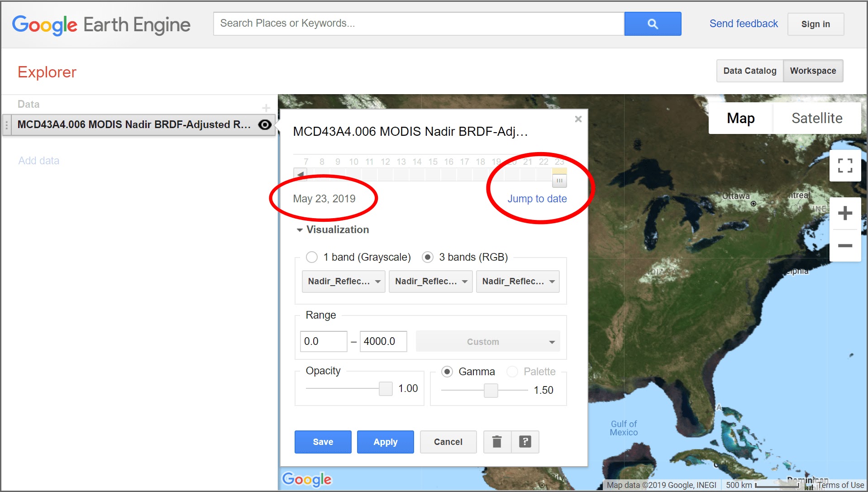Click the Google Earth Engine logo
Viewport: 868px width, 492px height.
pos(101,25)
